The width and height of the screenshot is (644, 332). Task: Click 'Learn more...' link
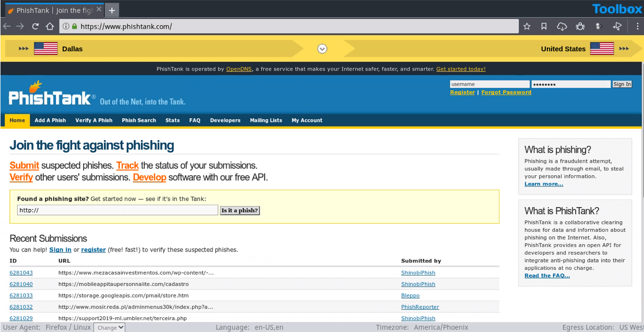point(544,184)
